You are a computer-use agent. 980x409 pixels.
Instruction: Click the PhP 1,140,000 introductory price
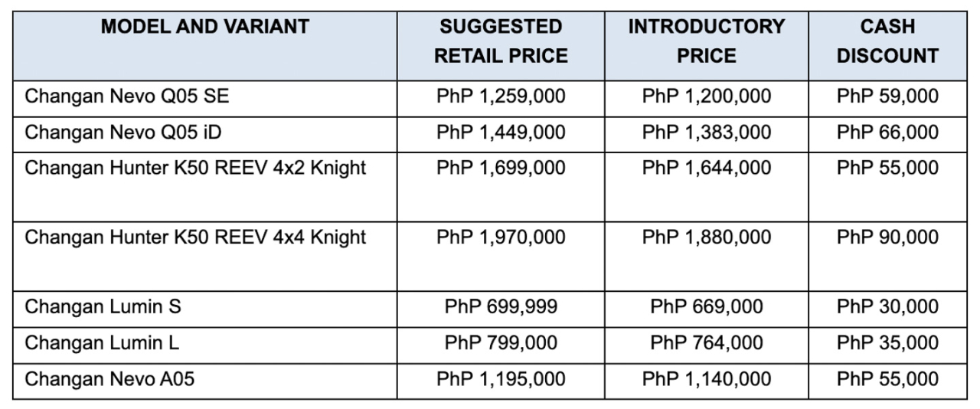tap(706, 378)
